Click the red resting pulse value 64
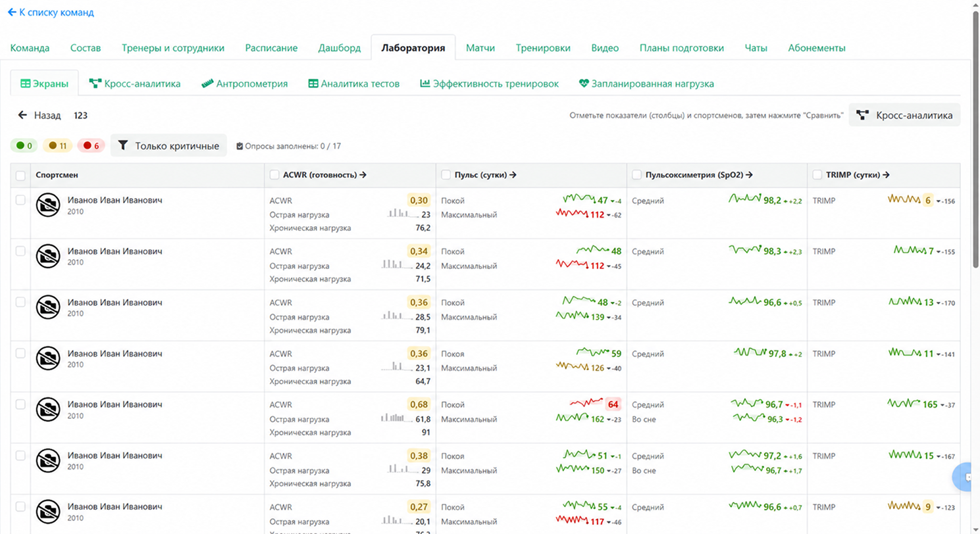Image resolution: width=980 pixels, height=534 pixels. 613,404
